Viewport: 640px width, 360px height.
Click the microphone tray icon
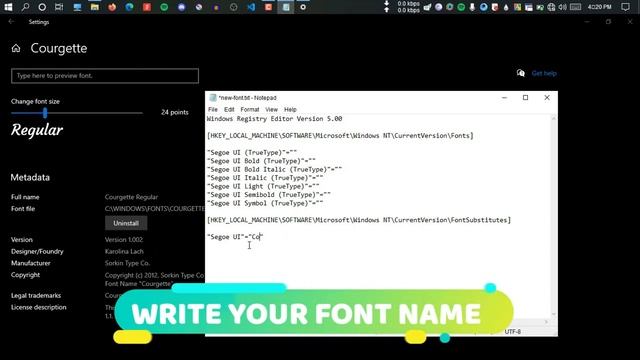pos(472,7)
